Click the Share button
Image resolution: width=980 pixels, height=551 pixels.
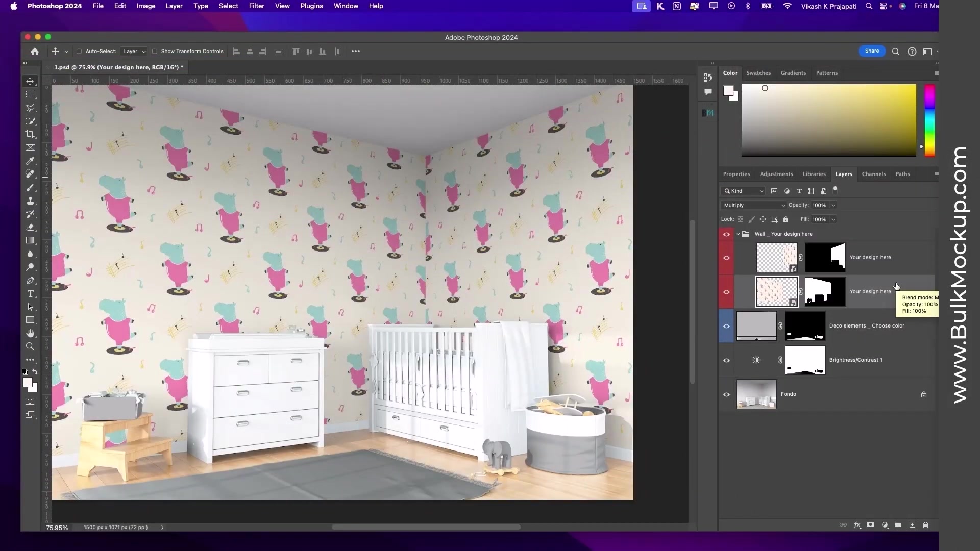tap(872, 51)
